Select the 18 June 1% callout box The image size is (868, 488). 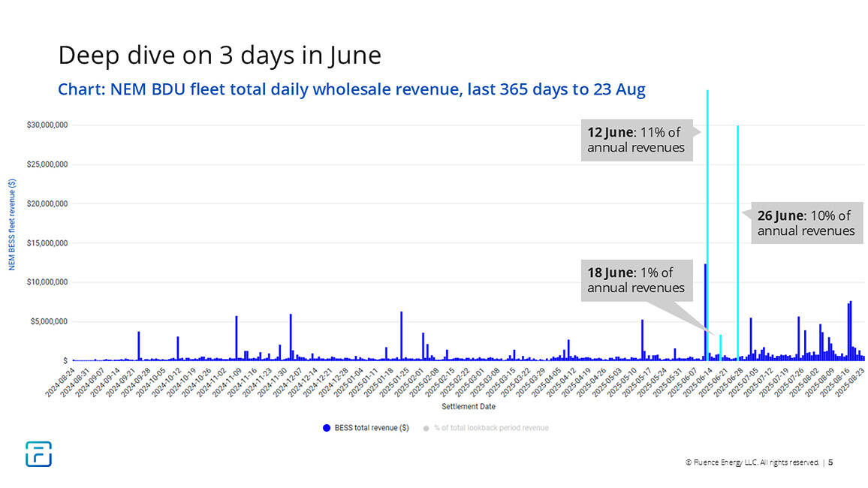point(636,280)
